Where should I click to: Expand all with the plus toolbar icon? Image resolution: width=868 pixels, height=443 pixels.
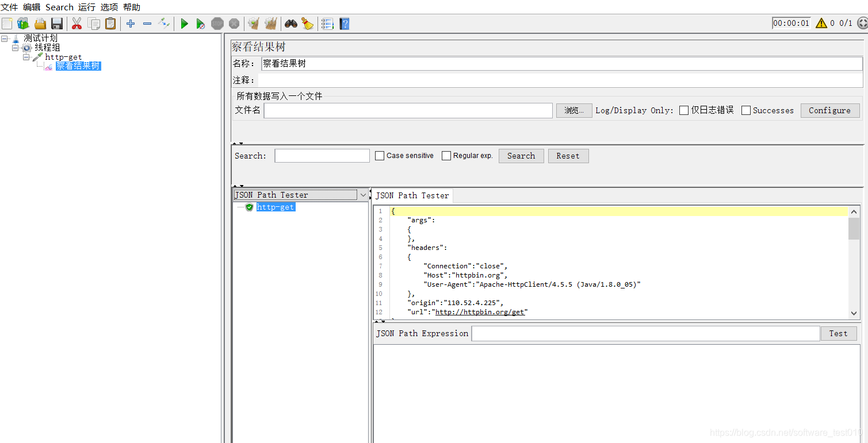(131, 24)
